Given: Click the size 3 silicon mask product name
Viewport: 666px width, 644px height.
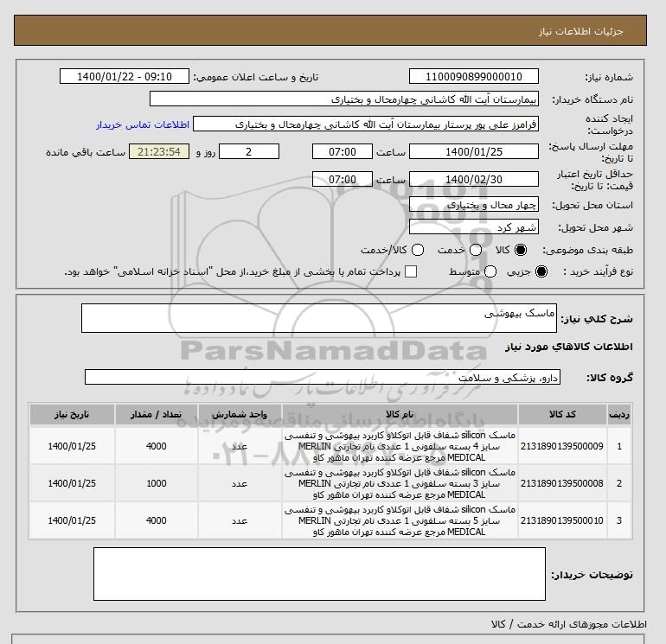Looking at the screenshot, I should coord(400,483).
